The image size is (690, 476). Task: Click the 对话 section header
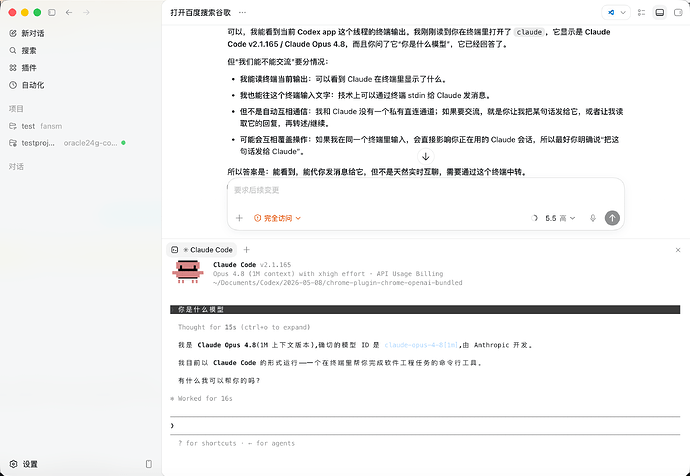tap(16, 167)
